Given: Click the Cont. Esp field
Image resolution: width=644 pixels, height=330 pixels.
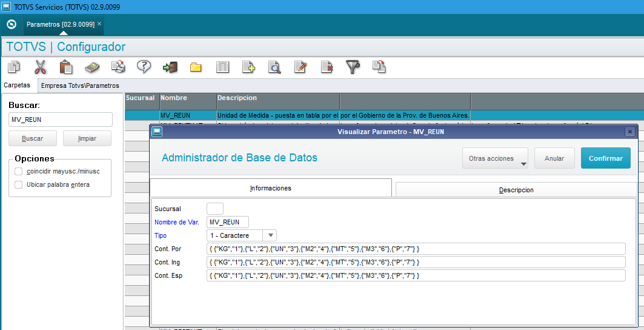Looking at the screenshot, I should coord(416,275).
